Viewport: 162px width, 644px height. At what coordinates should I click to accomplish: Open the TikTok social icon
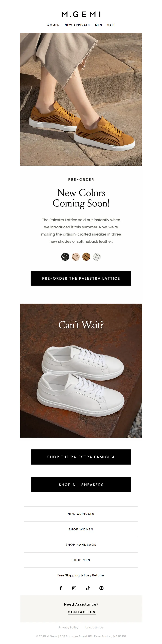click(x=88, y=588)
